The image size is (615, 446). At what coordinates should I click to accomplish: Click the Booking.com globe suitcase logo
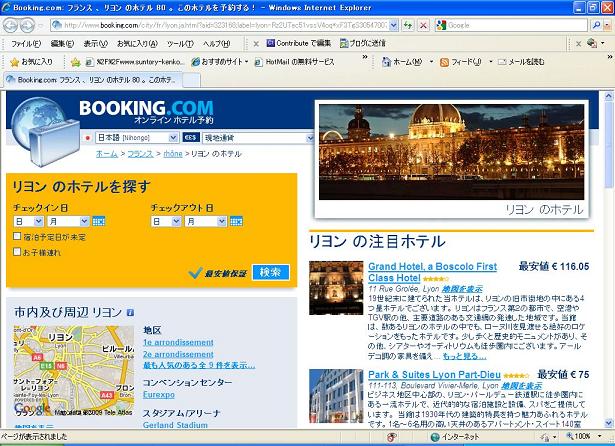click(44, 131)
